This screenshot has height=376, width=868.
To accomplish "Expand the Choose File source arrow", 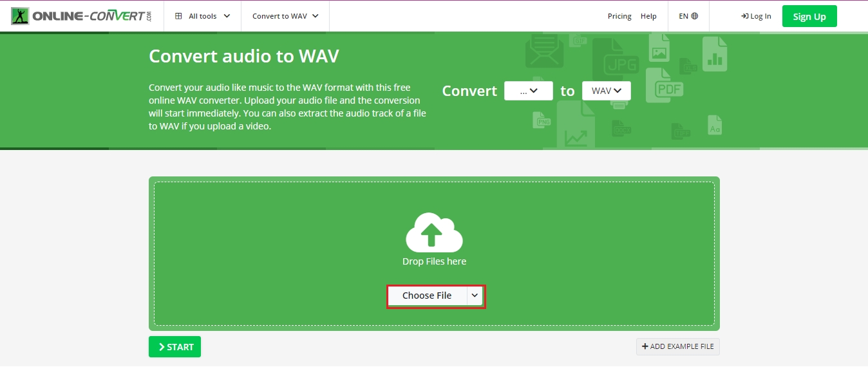I will [x=475, y=296].
